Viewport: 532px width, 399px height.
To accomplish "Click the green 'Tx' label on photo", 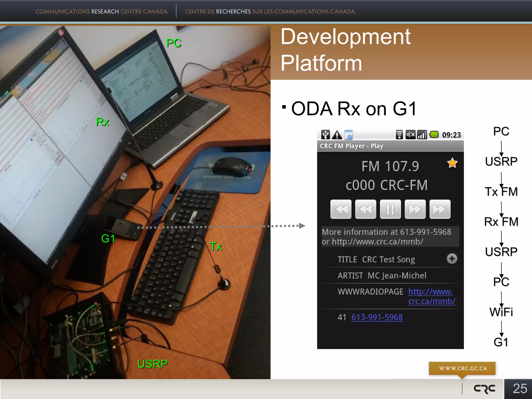I will [x=216, y=247].
